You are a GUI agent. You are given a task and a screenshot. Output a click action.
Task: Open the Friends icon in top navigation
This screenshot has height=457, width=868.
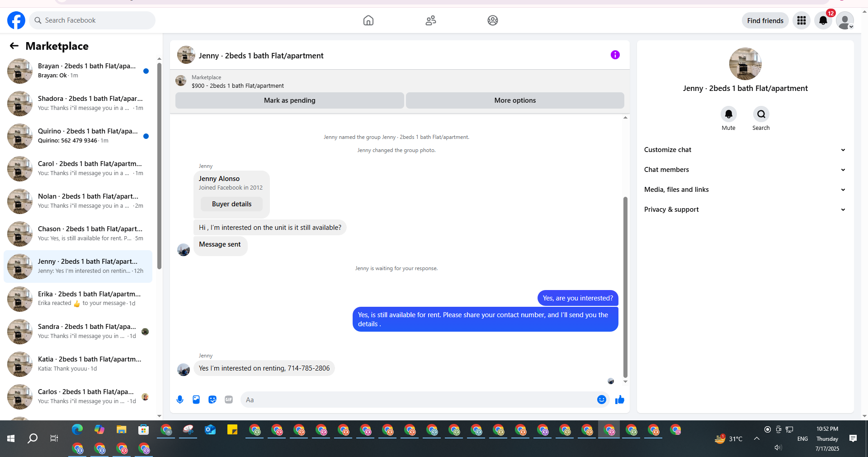coord(431,20)
